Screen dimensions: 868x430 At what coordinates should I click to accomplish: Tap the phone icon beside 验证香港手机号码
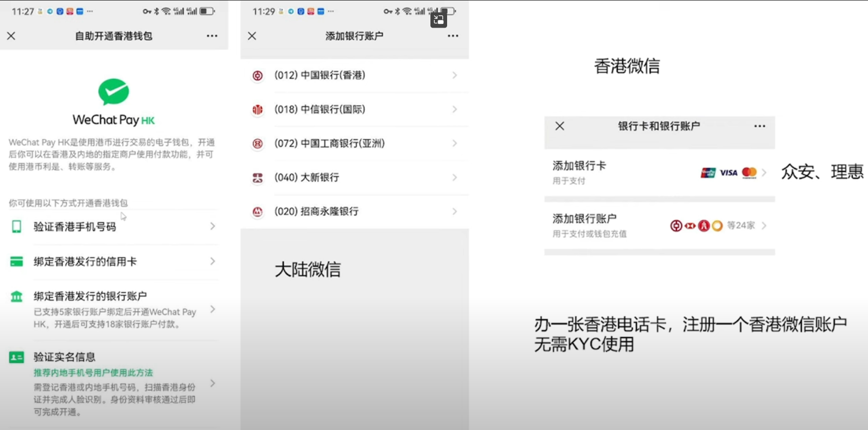pyautogui.click(x=16, y=226)
